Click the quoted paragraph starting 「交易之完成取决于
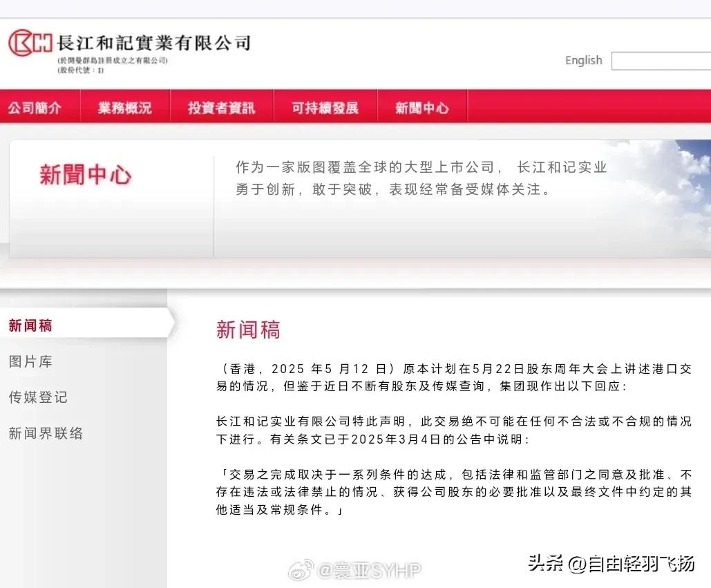 tap(454, 492)
